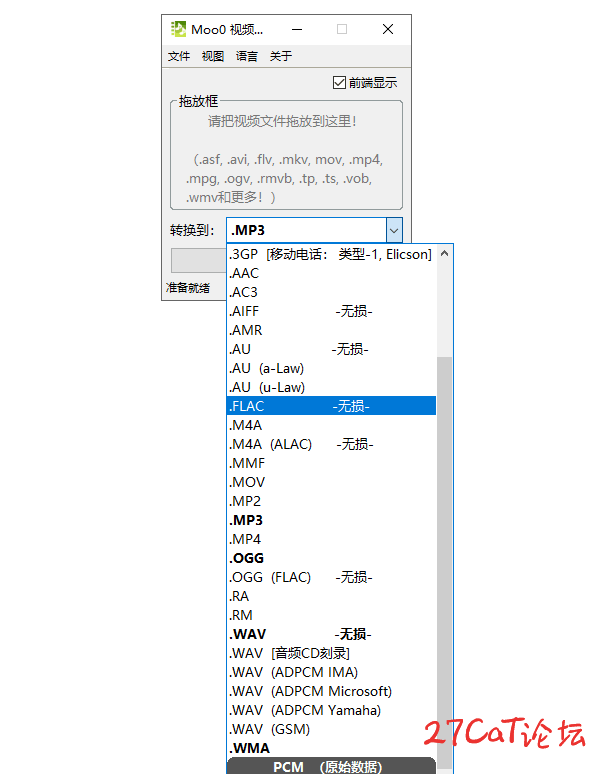Select .WAV [音频CD刻录] option
This screenshot has height=774, width=601.
[331, 653]
